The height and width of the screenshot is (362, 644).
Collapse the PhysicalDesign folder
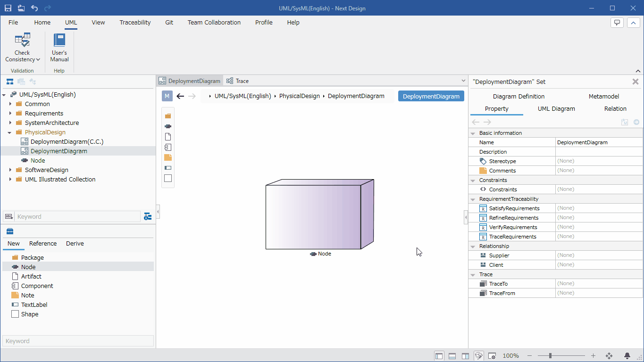[x=10, y=132]
